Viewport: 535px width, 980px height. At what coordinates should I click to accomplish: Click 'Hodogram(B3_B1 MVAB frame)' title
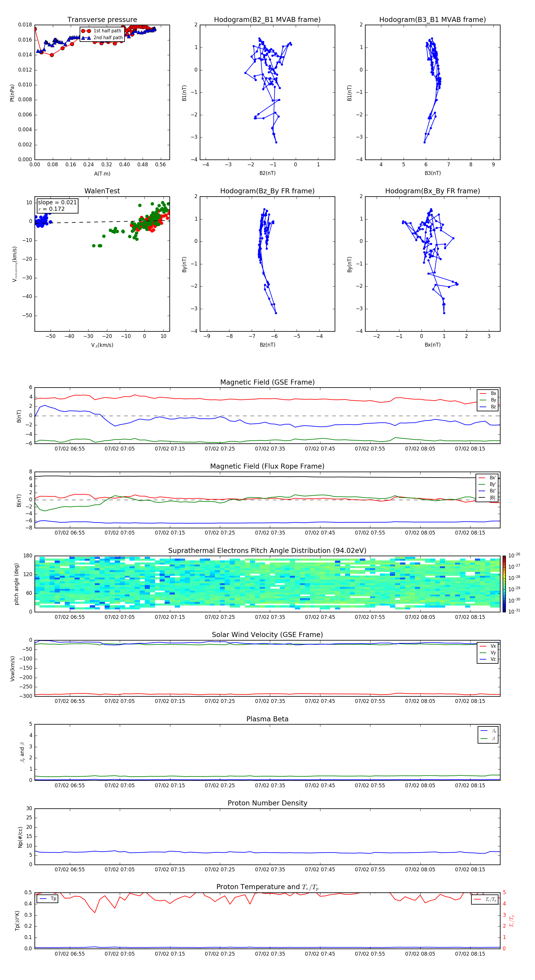click(x=432, y=19)
